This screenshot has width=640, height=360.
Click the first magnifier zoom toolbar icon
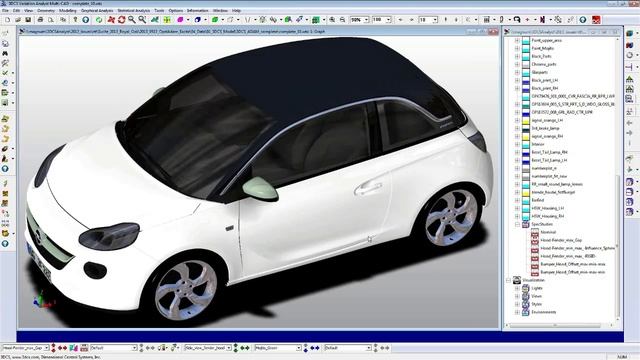pyautogui.click(x=132, y=20)
